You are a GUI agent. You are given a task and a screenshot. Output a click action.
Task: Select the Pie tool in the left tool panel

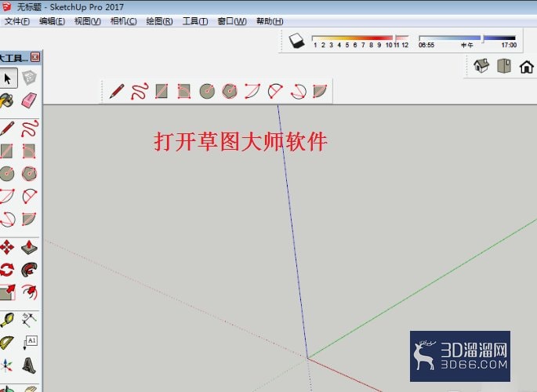(29, 219)
